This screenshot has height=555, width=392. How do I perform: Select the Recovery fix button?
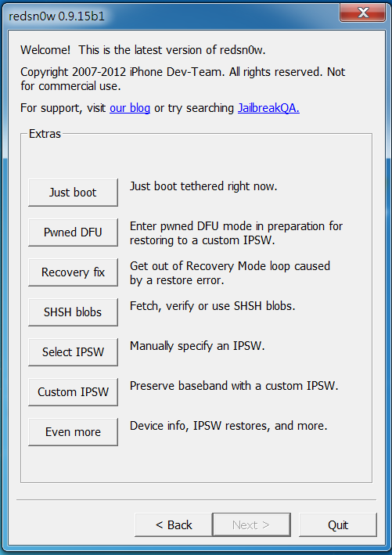click(x=73, y=272)
